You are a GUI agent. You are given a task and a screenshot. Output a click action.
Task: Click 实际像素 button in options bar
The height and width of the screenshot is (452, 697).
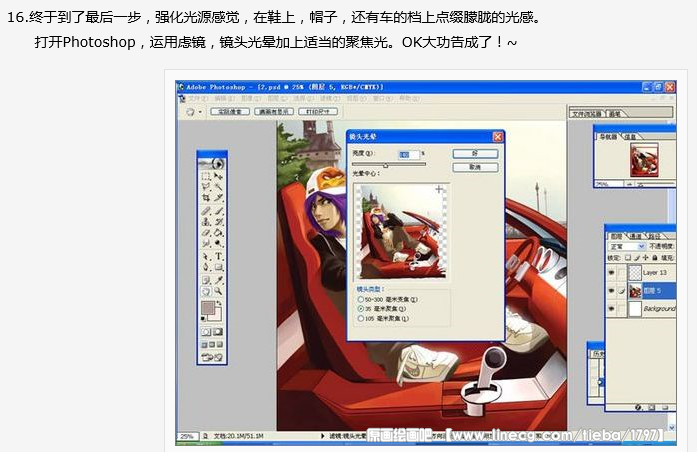(x=230, y=111)
